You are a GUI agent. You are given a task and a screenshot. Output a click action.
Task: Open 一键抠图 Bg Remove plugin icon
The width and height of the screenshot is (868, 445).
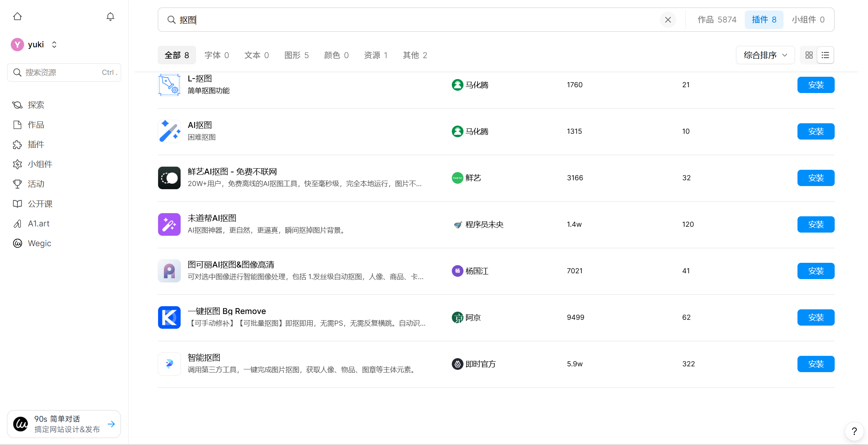coord(169,317)
